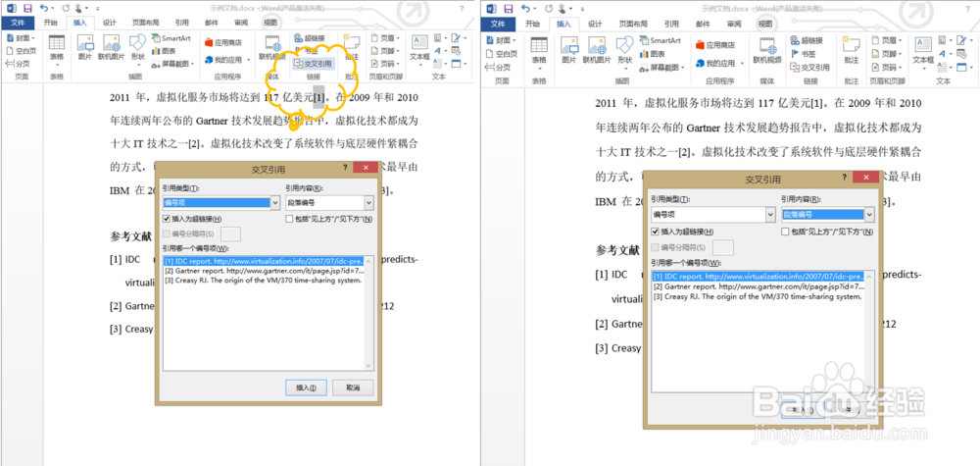Expand 页眉 header dropdown in right window
Viewport: 980px width, 466px height.
[x=902, y=40]
